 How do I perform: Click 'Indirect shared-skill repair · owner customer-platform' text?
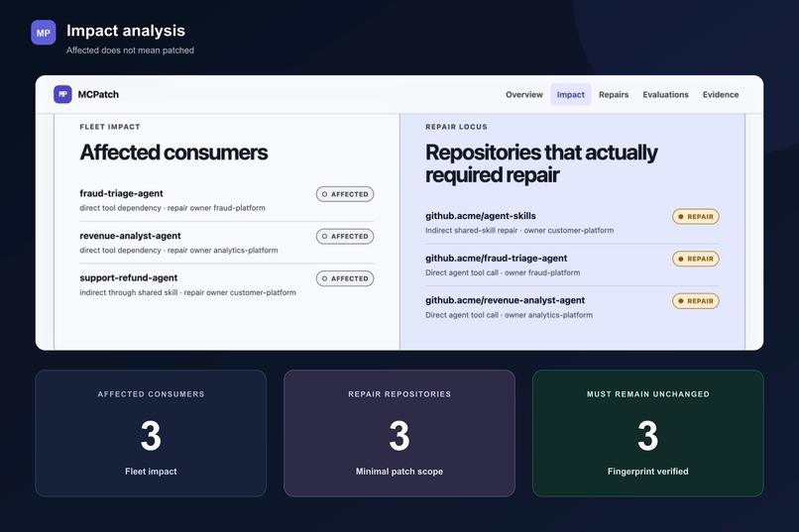519,230
